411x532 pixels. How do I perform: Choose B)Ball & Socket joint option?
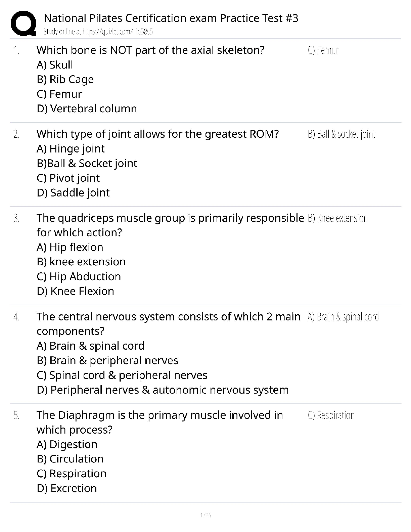[87, 164]
